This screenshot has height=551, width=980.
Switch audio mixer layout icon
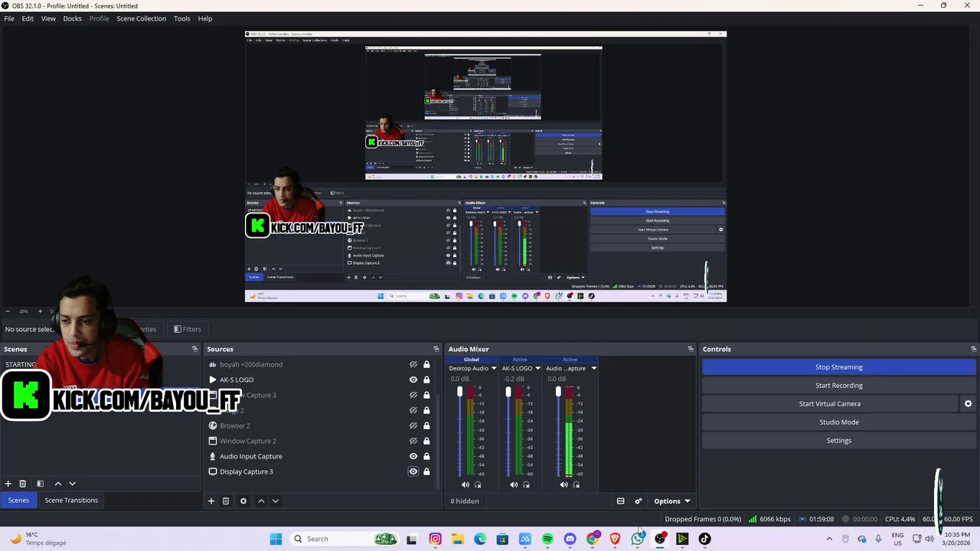(621, 501)
